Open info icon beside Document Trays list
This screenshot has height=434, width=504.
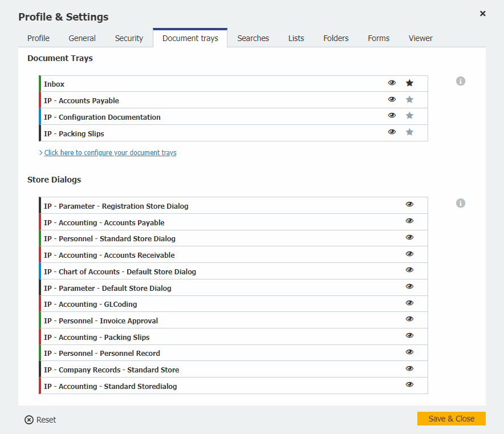point(461,81)
